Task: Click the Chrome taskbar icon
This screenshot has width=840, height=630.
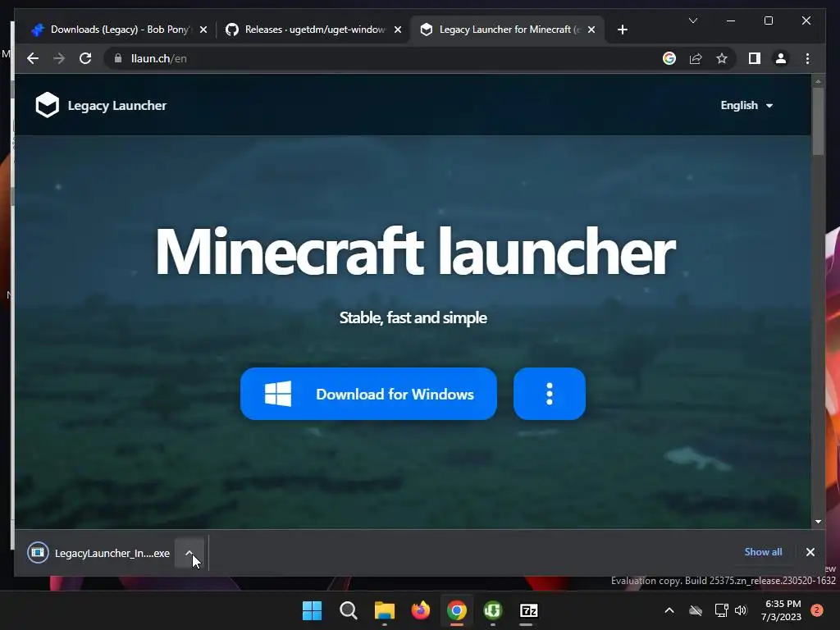Action: pos(456,610)
